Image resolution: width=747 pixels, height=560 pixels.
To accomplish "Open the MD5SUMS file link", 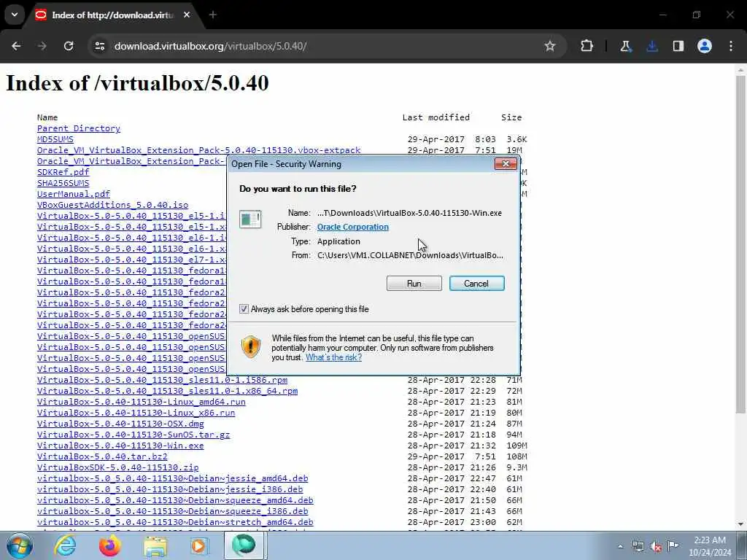I will (55, 139).
